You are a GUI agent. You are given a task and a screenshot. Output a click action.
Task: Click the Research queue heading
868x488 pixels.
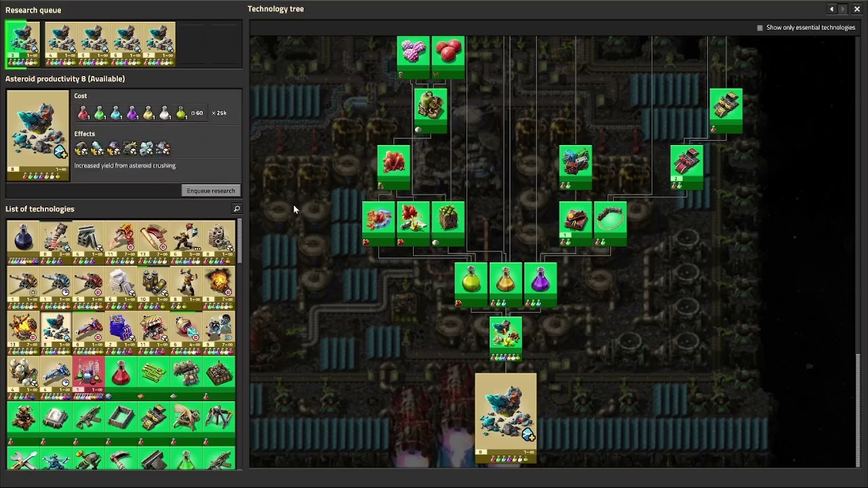(33, 10)
